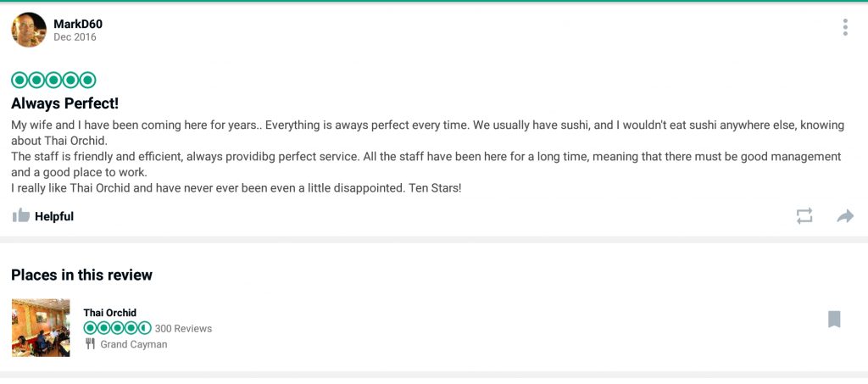Click the thumbs up icon

[x=21, y=216]
